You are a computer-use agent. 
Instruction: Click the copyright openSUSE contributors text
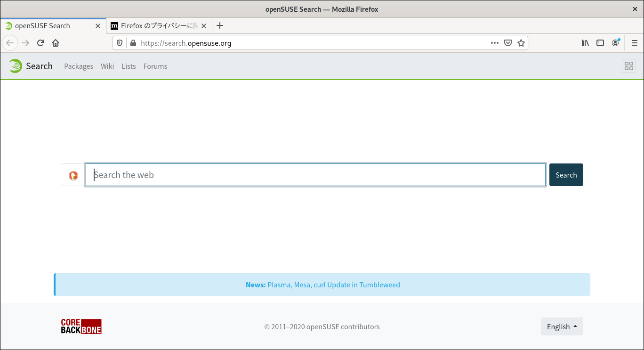(322, 326)
